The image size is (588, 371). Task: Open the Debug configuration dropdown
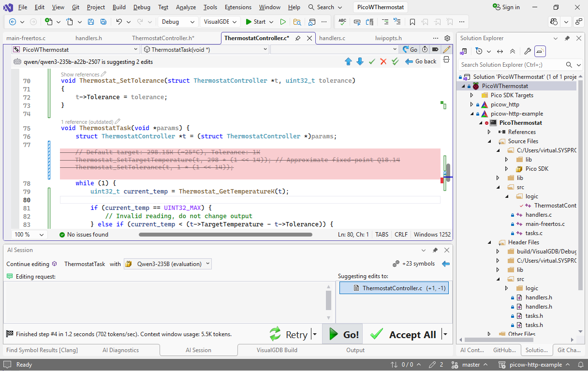pyautogui.click(x=178, y=22)
